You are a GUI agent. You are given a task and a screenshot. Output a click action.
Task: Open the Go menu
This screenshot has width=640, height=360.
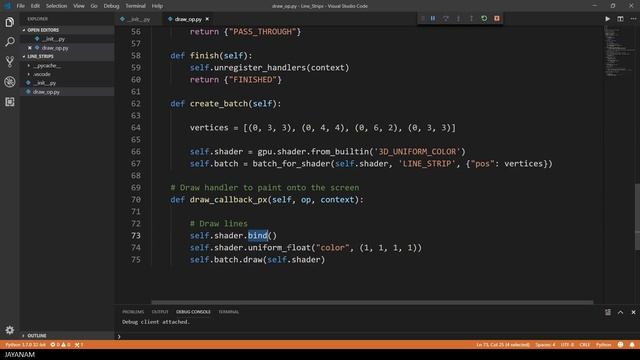(94, 6)
